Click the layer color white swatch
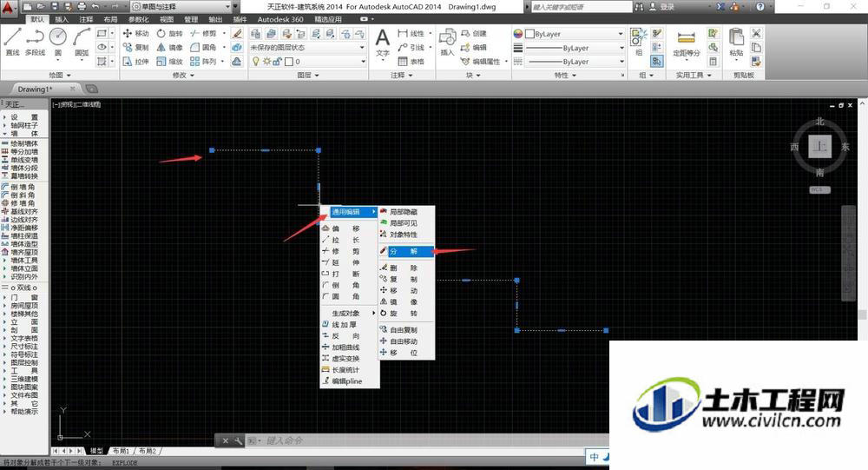868x470 pixels. 288,62
